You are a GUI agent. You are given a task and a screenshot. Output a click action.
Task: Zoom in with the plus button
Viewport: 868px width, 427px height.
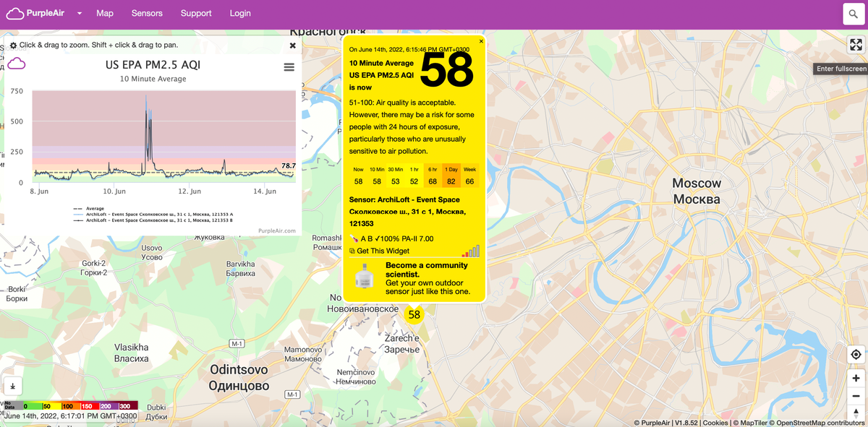click(x=856, y=378)
